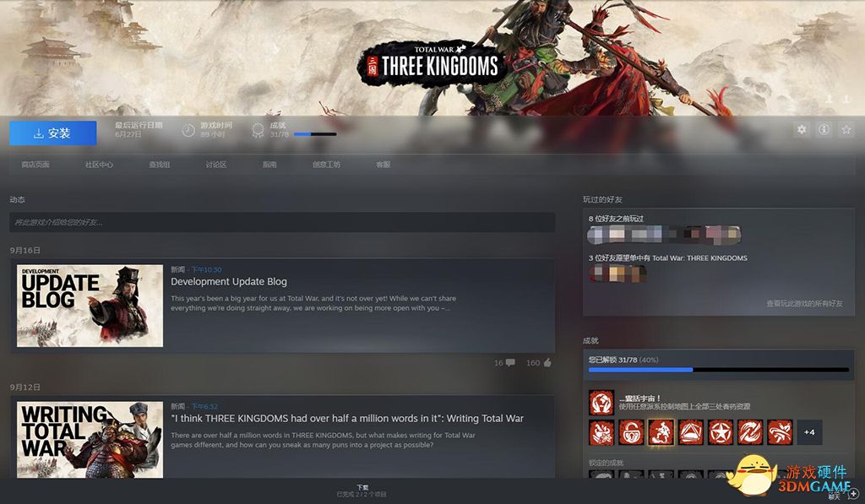Image resolution: width=865 pixels, height=504 pixels.
Task: Open the padlock achievement icon
Action: tap(631, 432)
